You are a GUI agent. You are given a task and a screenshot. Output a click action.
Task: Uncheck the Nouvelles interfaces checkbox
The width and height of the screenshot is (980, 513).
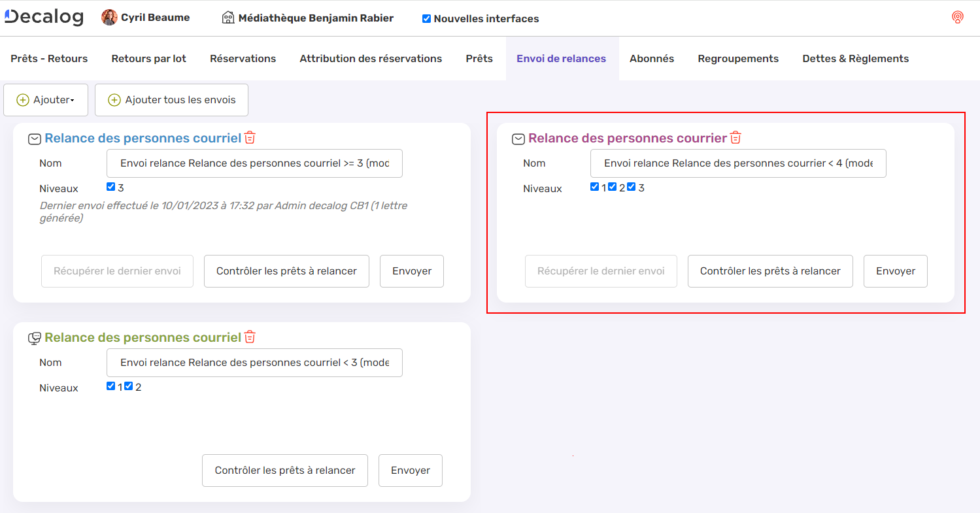point(426,18)
